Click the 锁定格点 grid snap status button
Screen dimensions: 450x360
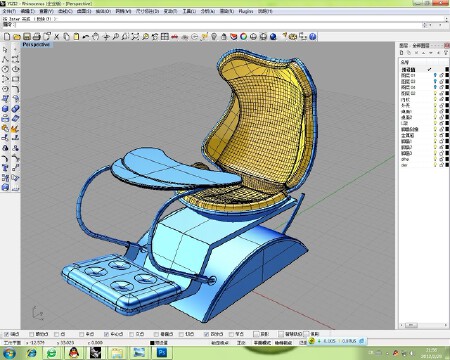(x=220, y=342)
